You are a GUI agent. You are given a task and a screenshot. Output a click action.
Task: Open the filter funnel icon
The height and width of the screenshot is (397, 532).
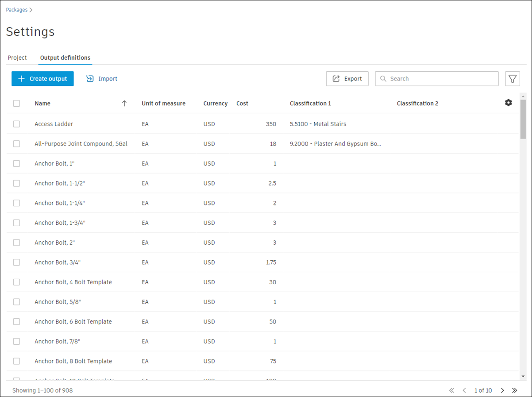[x=512, y=79]
